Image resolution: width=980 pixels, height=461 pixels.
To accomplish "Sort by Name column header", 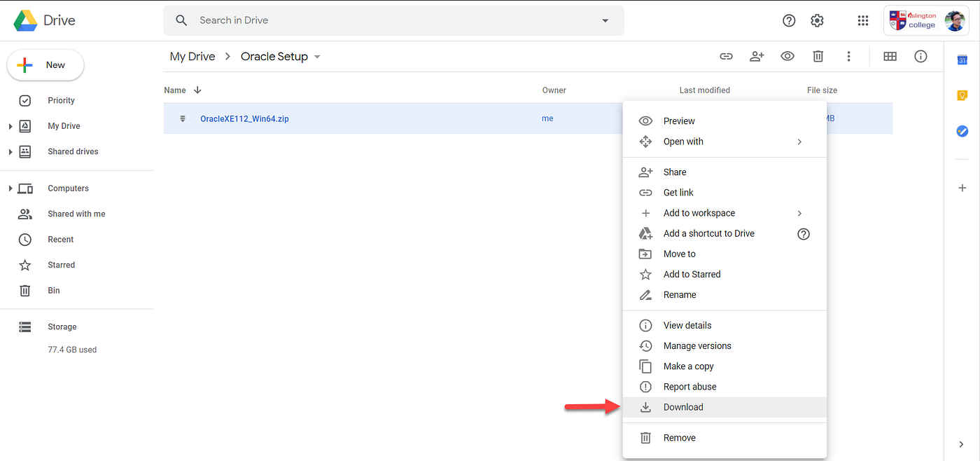I will pos(175,90).
